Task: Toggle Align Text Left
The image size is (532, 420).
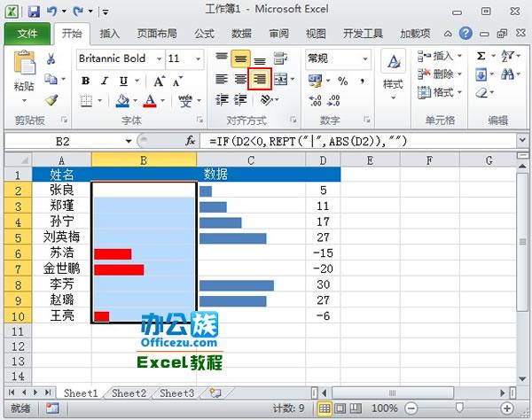Action: [x=222, y=80]
